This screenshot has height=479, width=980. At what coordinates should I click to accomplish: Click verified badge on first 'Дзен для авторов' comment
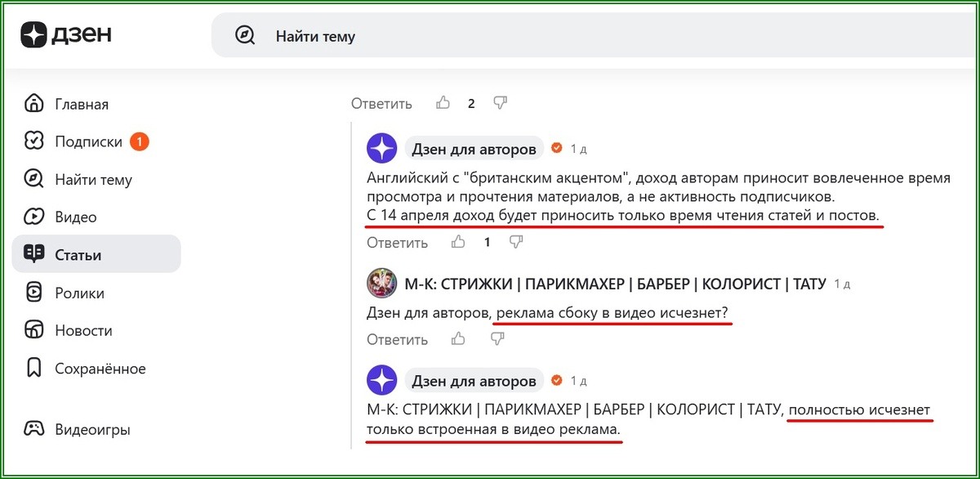557,149
